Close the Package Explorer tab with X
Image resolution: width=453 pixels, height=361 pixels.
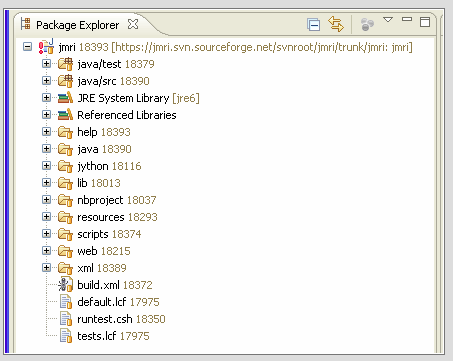point(133,24)
